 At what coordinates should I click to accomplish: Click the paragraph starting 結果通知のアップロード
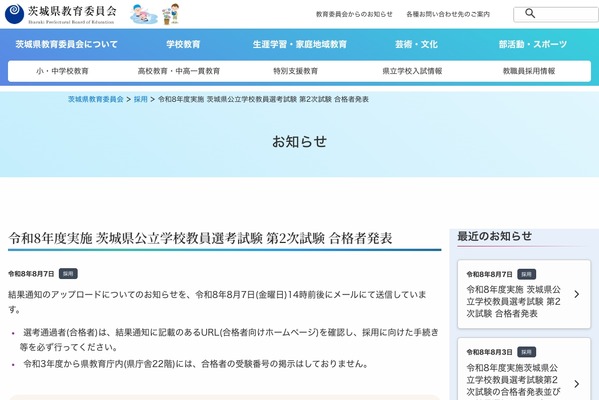(x=217, y=302)
